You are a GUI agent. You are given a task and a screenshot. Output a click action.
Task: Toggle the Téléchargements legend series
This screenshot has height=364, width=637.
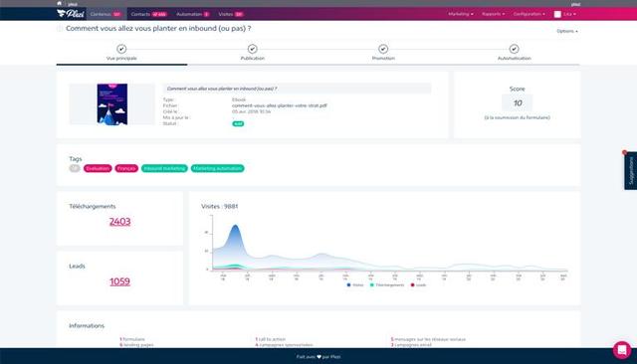click(x=387, y=284)
